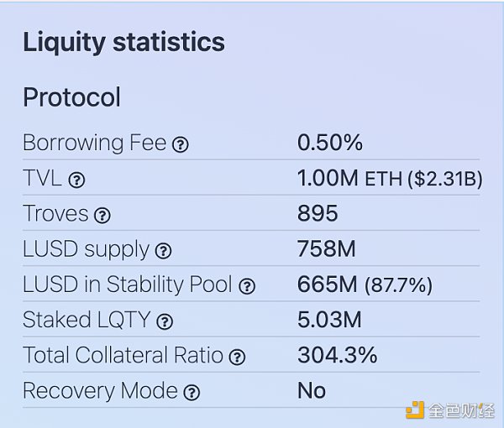504x428 pixels.
Task: Select the 0.50% borrowing fee value
Action: (330, 144)
